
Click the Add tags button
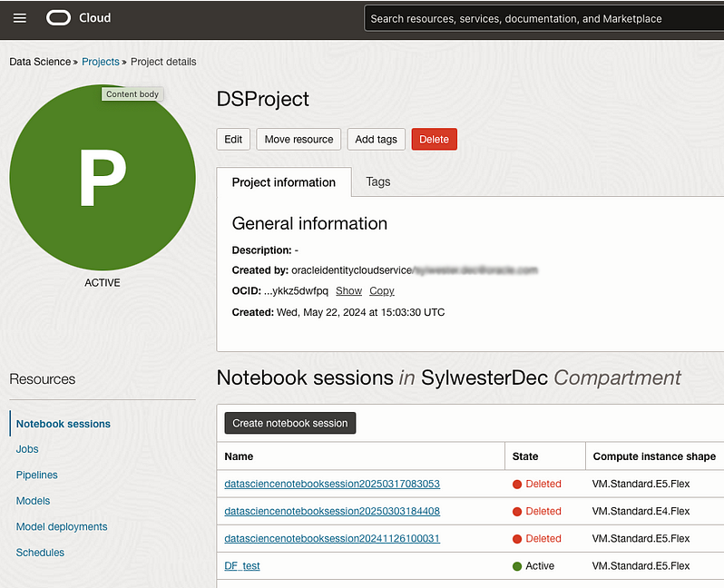tap(376, 139)
